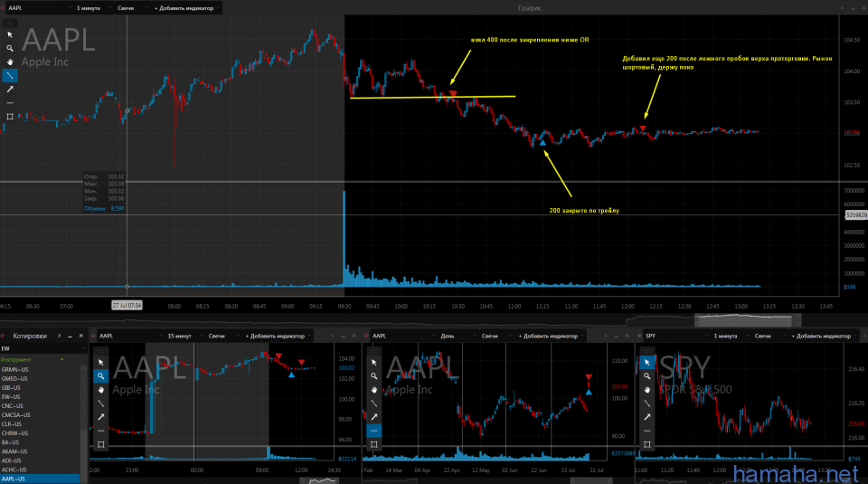Select zoom tool in the daily AAPL chart
Image resolution: width=868 pixels, height=484 pixels.
pyautogui.click(x=373, y=376)
